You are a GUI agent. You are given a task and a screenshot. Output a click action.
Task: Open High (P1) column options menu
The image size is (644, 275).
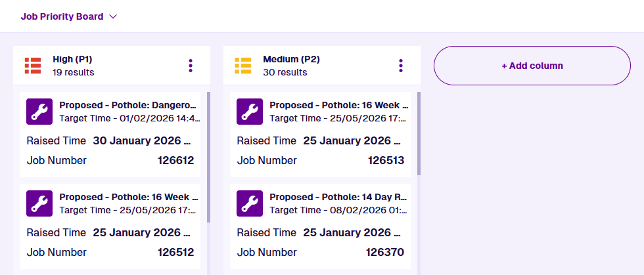[x=191, y=66]
